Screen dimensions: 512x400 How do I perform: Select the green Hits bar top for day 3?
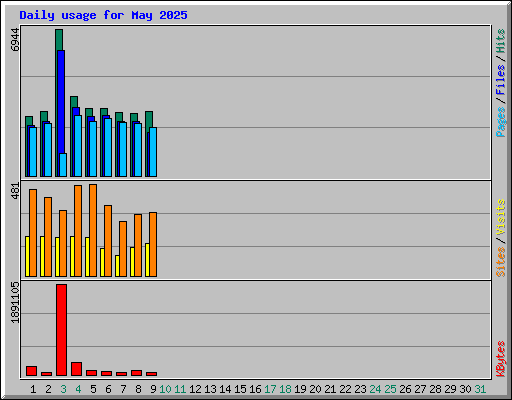click(59, 40)
